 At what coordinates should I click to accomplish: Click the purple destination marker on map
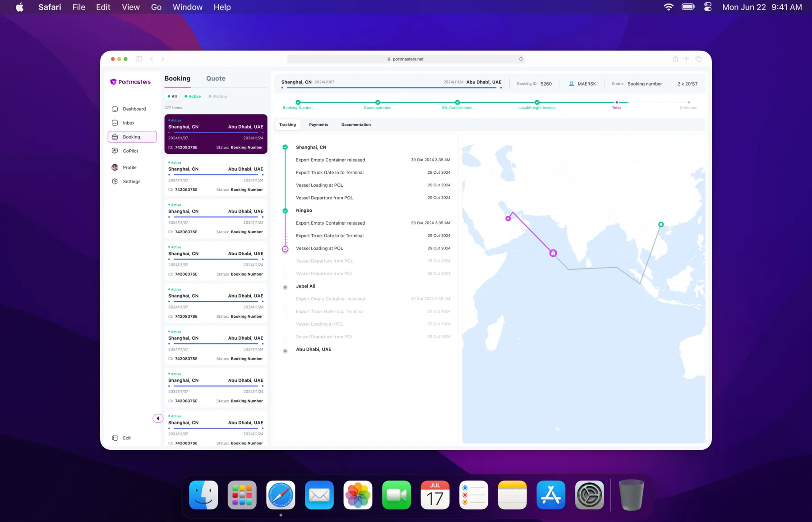point(508,218)
